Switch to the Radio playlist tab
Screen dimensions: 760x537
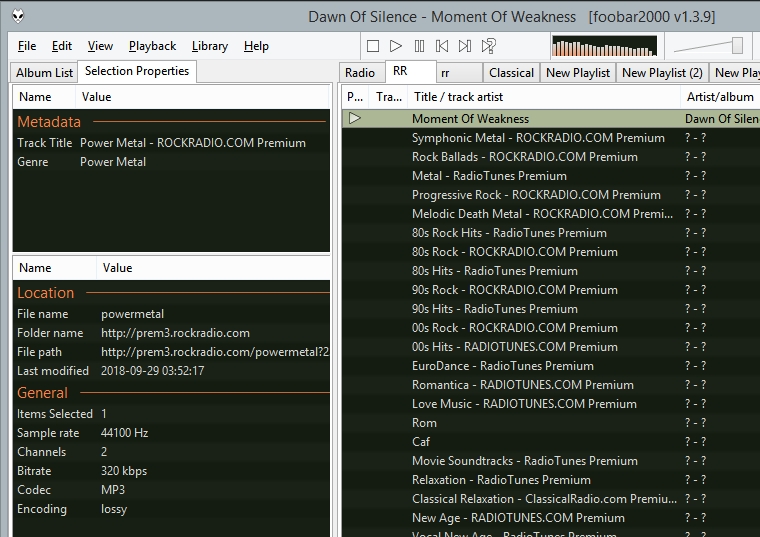(x=360, y=73)
